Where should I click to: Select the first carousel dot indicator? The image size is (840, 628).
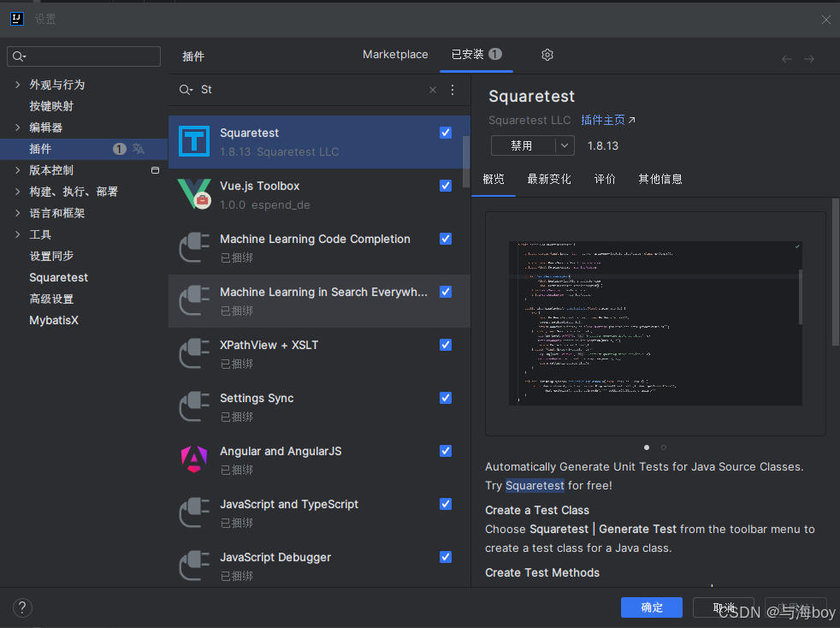pyautogui.click(x=647, y=447)
